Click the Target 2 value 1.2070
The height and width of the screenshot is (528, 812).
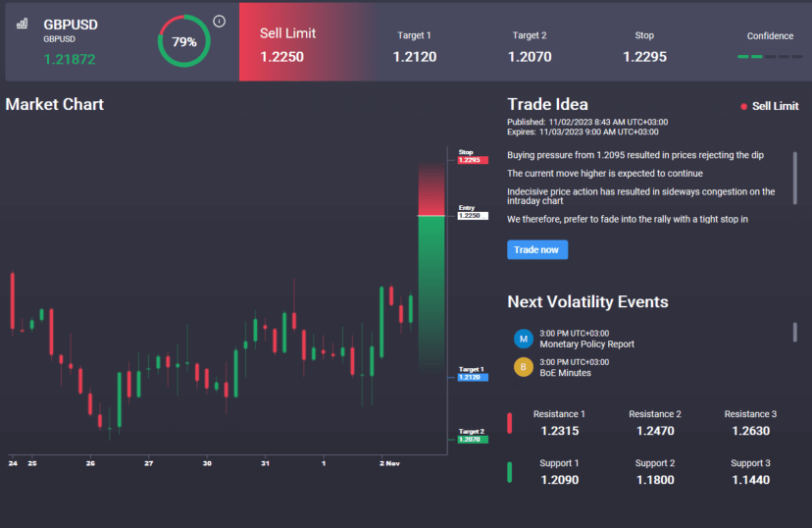pos(530,57)
